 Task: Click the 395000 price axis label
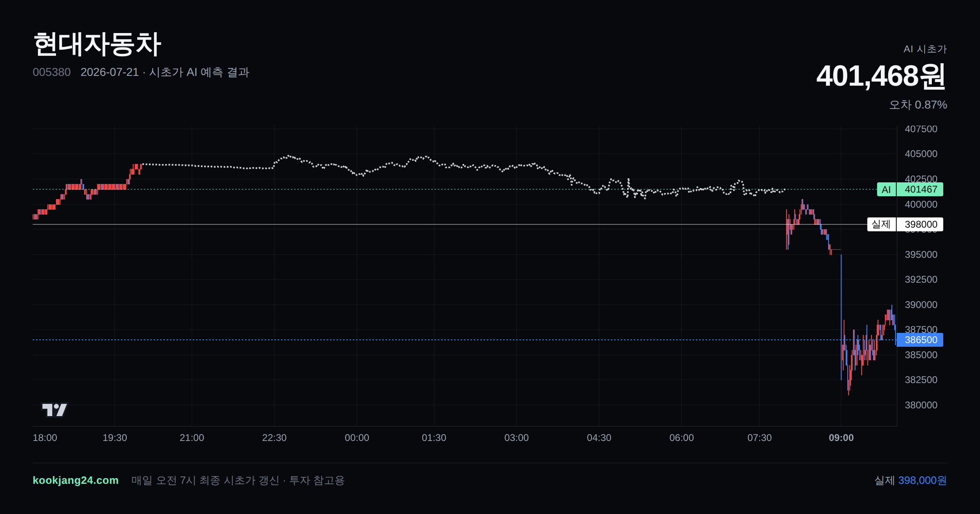tap(921, 255)
